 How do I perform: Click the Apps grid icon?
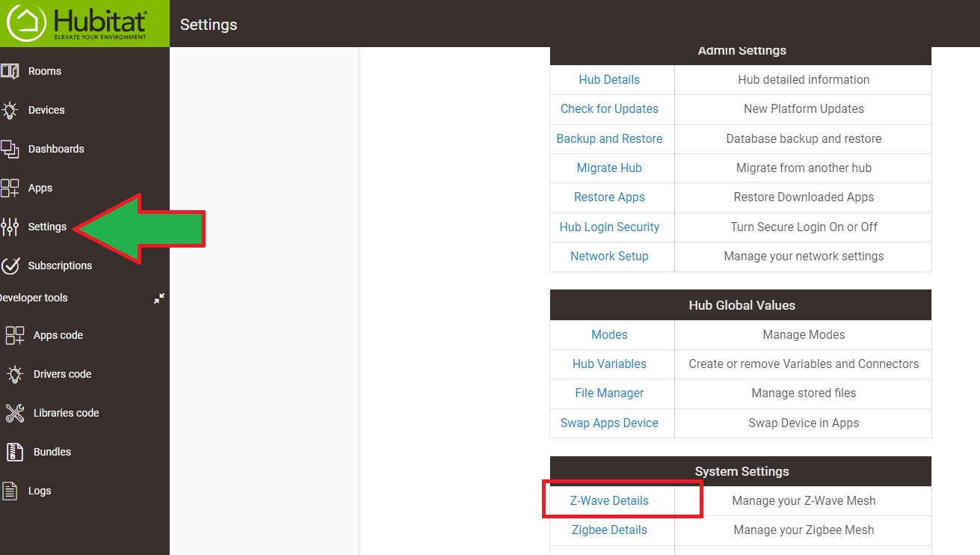[10, 188]
